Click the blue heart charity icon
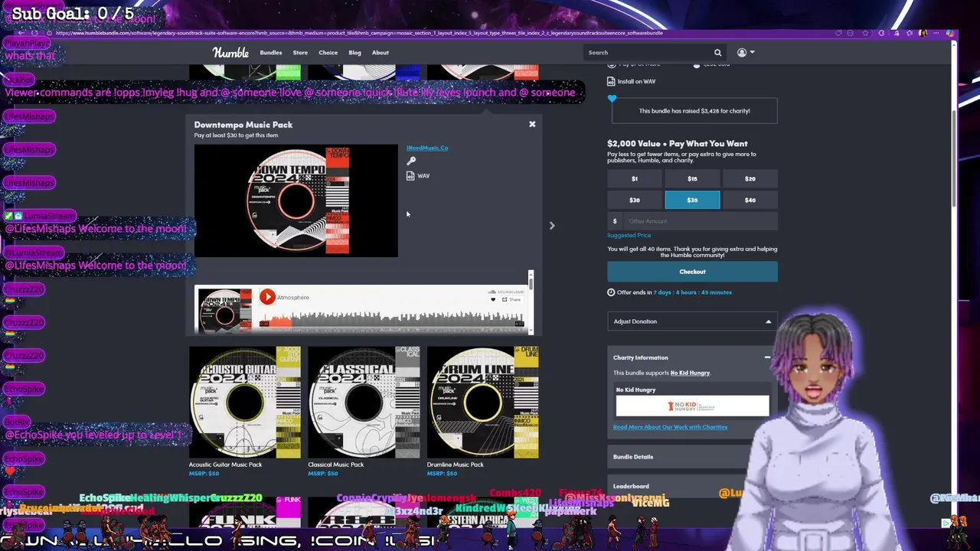 pyautogui.click(x=612, y=99)
